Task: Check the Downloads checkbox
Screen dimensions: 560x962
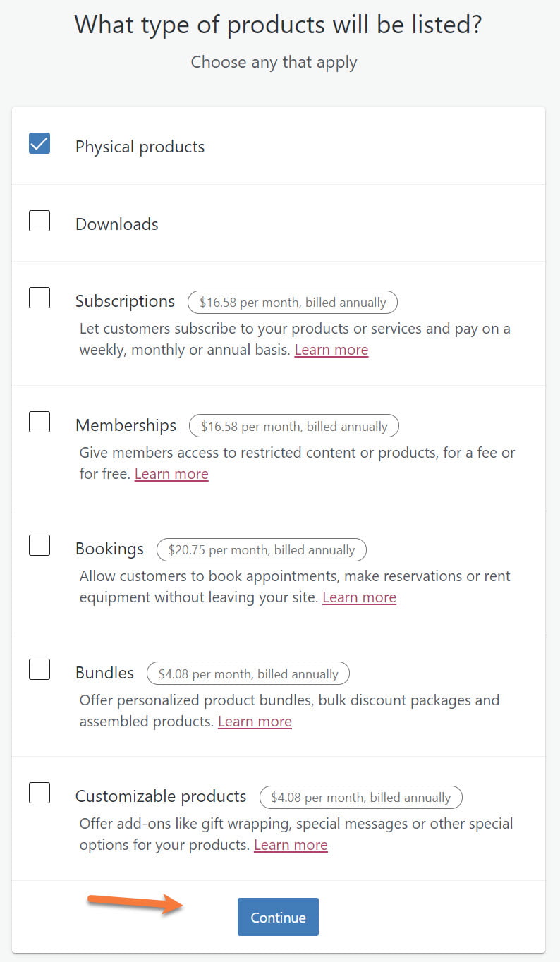Action: coord(39,221)
